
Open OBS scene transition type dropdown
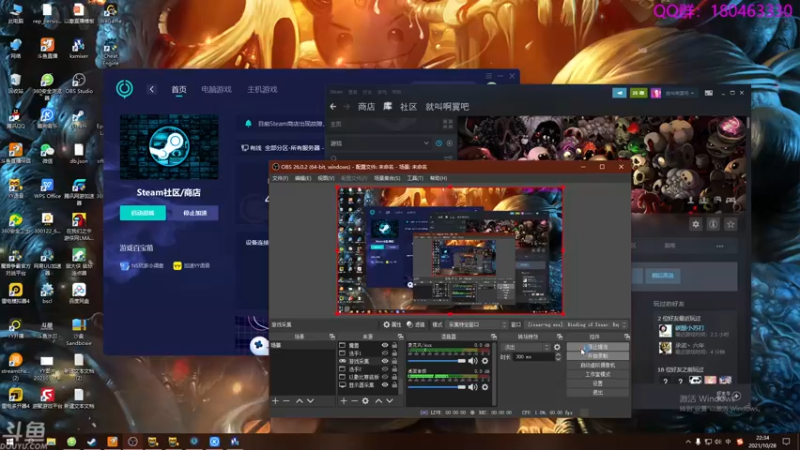(526, 347)
